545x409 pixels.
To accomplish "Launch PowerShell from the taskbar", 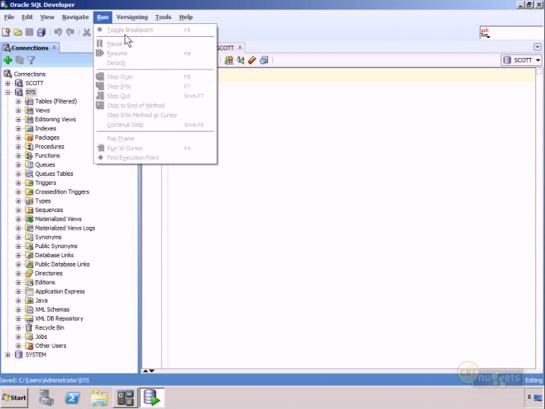I will click(73, 398).
